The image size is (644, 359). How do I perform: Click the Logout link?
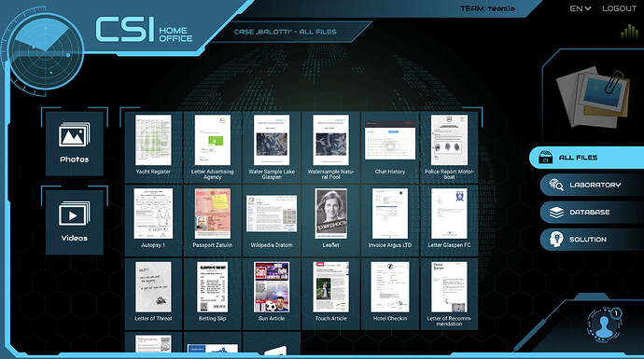[x=619, y=8]
